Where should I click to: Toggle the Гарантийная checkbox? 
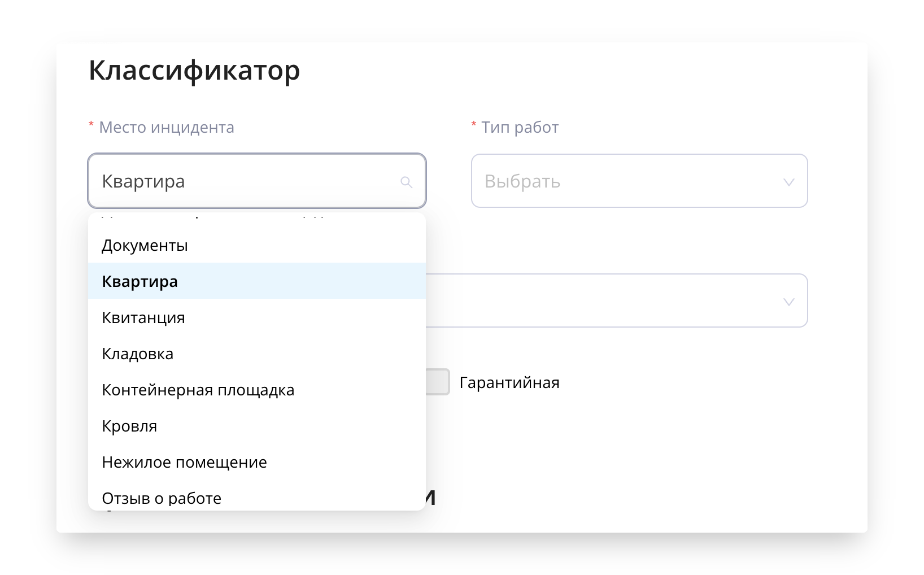click(x=438, y=382)
